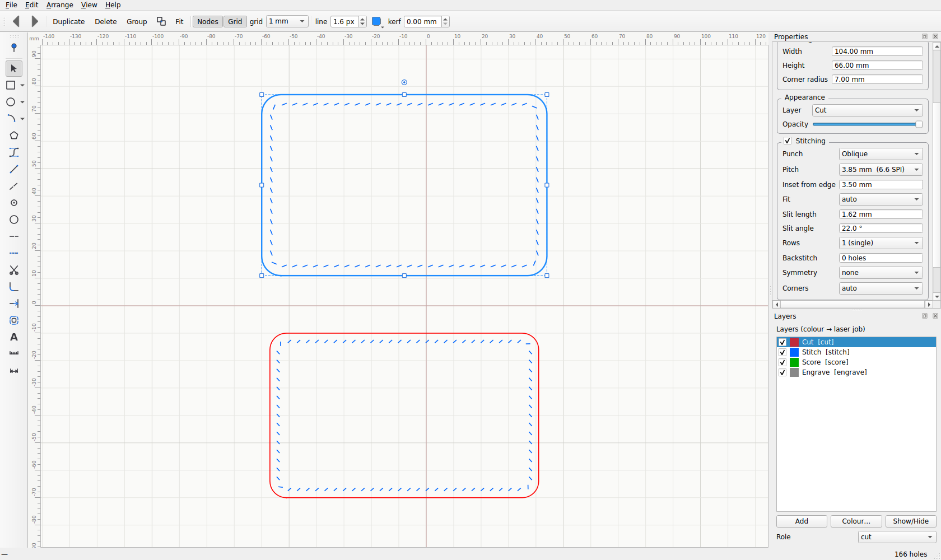Select the corner fillet tool
This screenshot has width=941, height=560.
pyautogui.click(x=14, y=287)
